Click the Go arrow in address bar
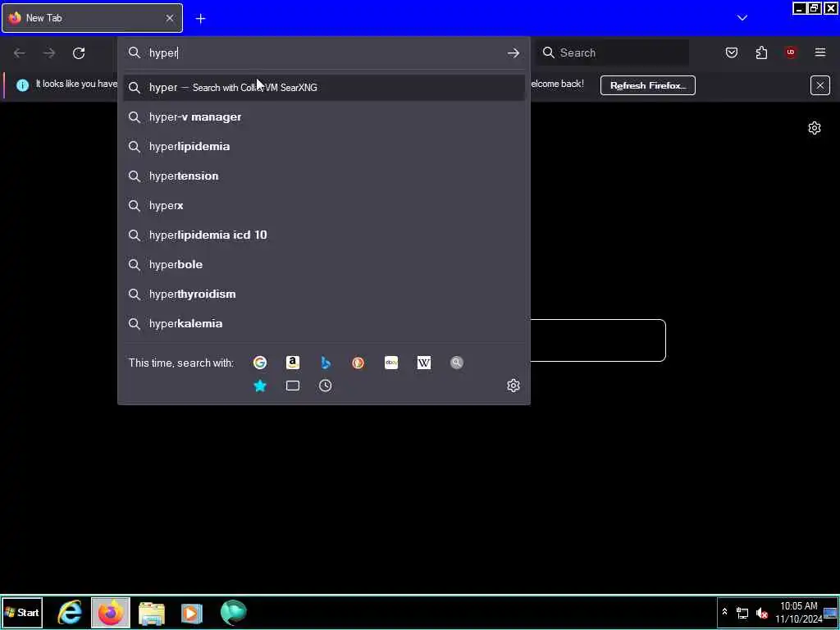 (514, 53)
